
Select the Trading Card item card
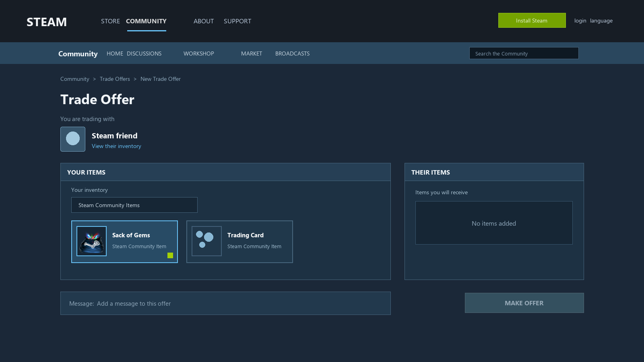(x=239, y=242)
